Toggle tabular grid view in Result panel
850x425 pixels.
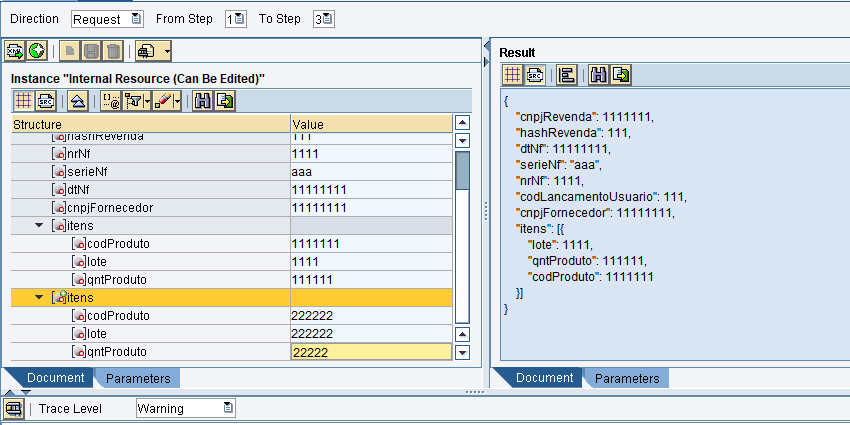pos(512,75)
